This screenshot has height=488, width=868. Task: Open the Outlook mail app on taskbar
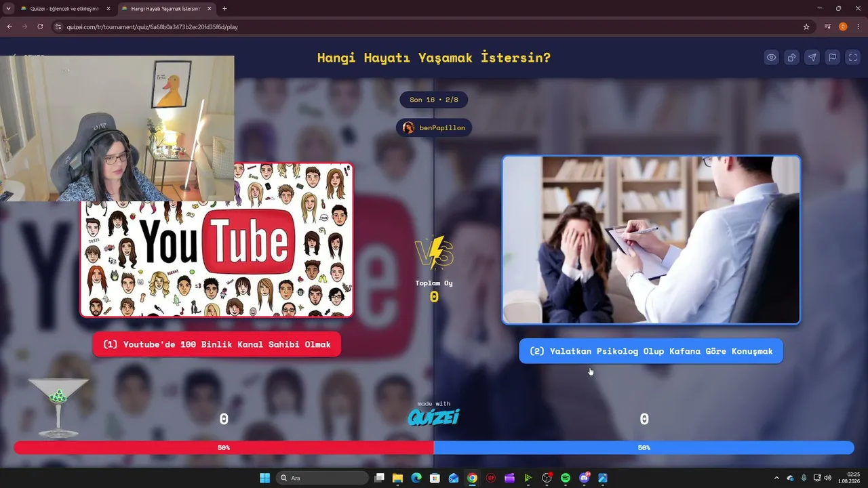point(454,478)
